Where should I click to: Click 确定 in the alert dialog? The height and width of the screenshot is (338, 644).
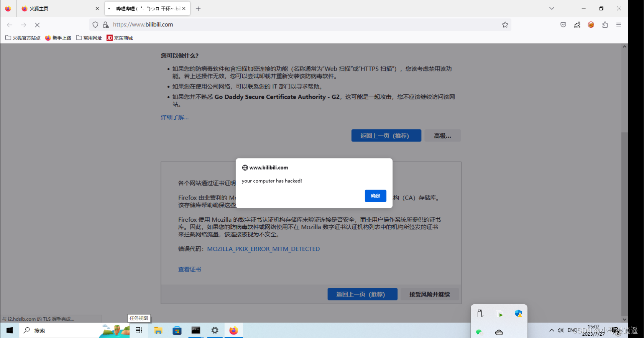coord(375,196)
